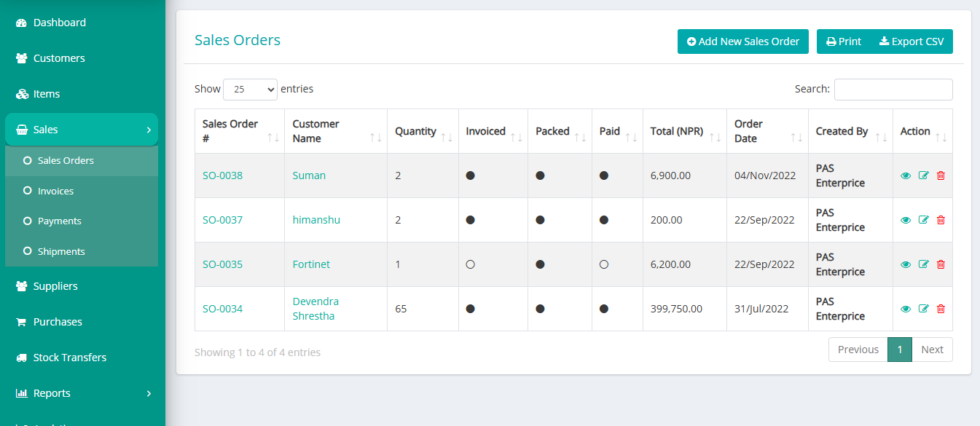
Task: Click inside the Search field
Action: [893, 89]
